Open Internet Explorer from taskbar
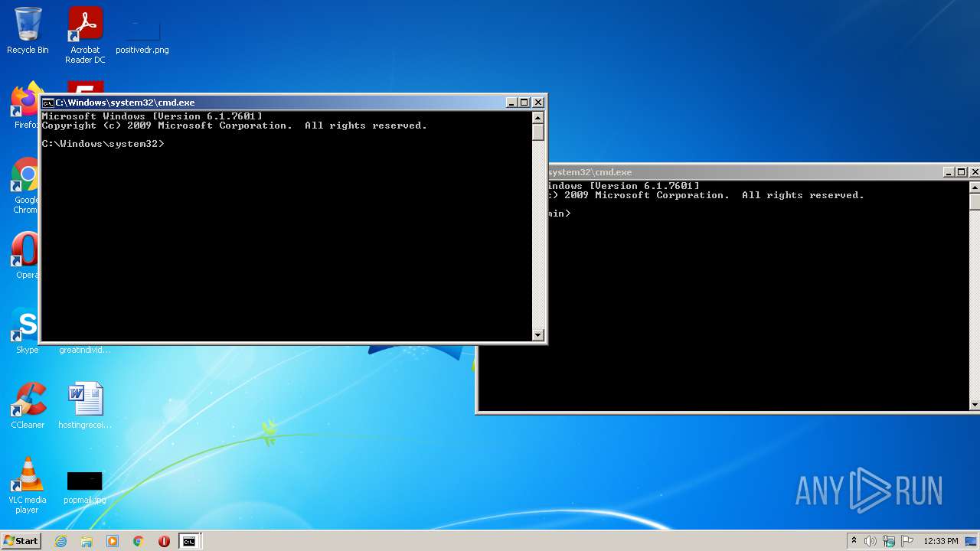 tap(60, 541)
